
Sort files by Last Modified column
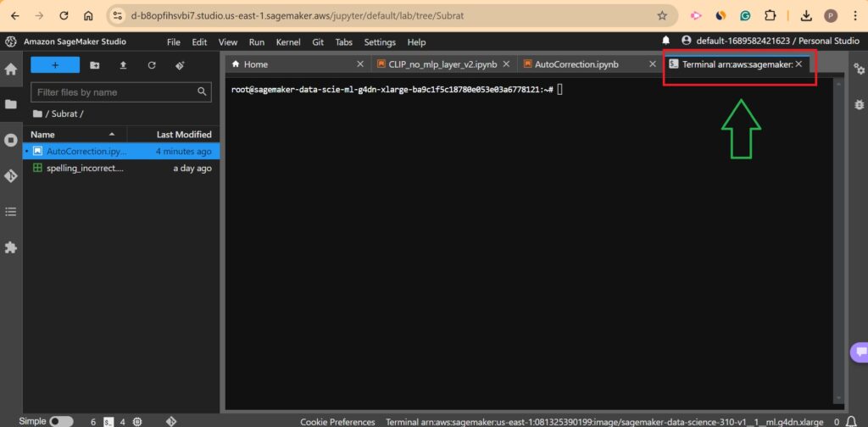tap(184, 135)
